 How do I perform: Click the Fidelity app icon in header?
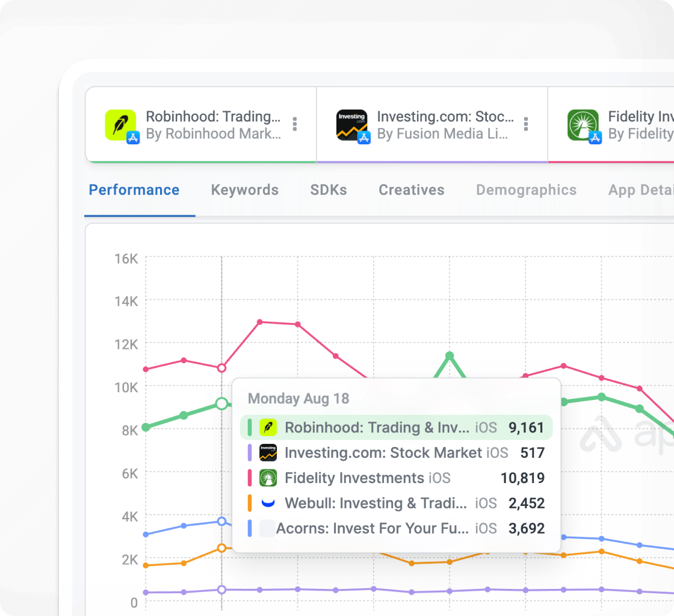583,125
